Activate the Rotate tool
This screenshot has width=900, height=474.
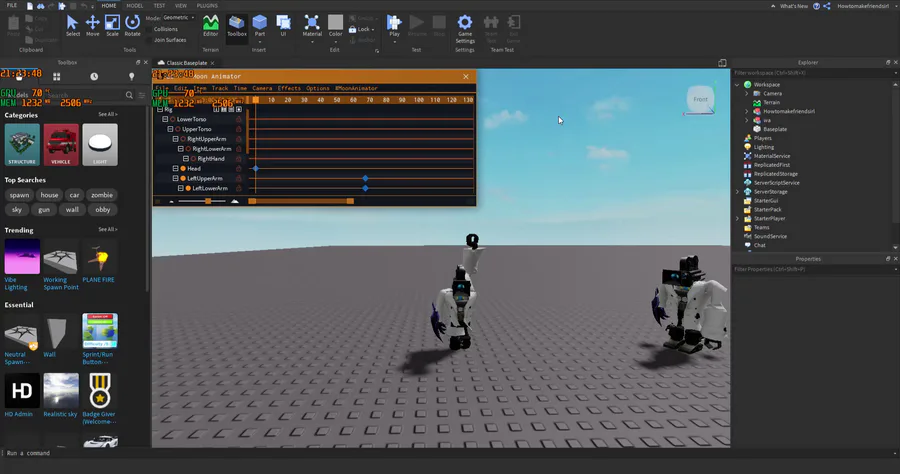point(133,26)
